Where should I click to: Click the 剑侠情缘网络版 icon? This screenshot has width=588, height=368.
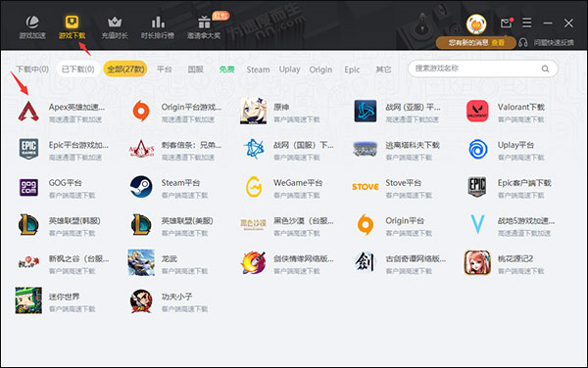click(254, 262)
